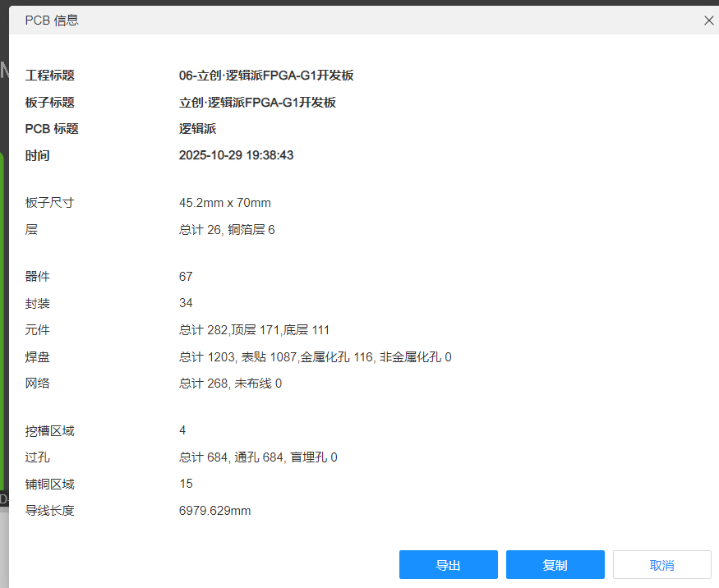The height and width of the screenshot is (588, 719).
Task: Select board title value 立创·逻辑派FPGA-G1开发板
Action: pos(257,102)
